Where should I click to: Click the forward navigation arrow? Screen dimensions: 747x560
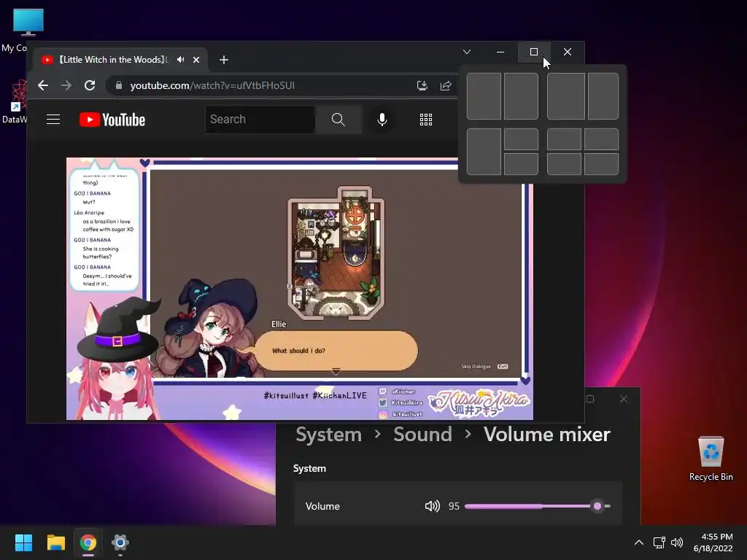click(66, 85)
